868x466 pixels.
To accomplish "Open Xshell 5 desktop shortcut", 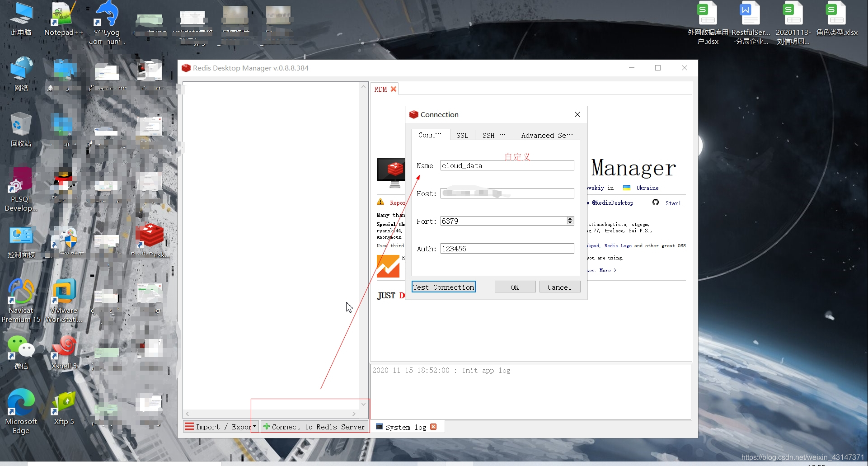I will point(64,353).
